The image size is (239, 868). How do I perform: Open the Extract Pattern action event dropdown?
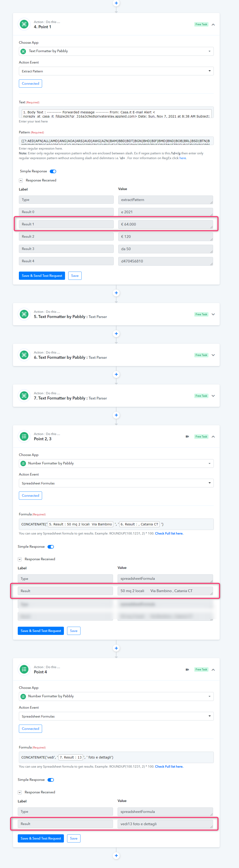tap(116, 71)
